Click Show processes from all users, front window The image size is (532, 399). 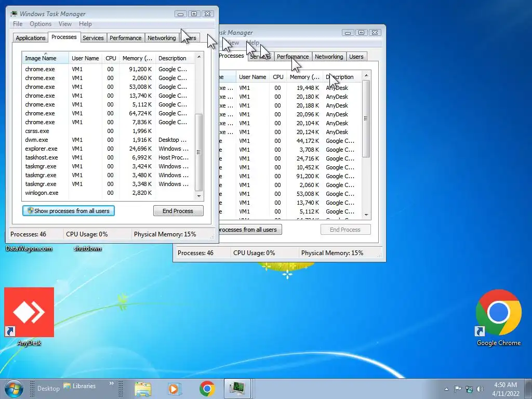click(x=69, y=211)
